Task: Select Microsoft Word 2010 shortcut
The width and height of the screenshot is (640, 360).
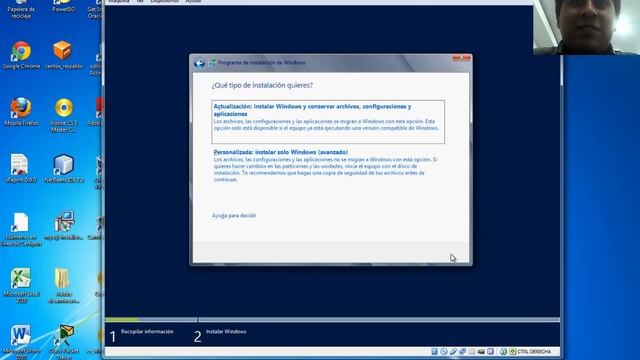Action: [20, 342]
